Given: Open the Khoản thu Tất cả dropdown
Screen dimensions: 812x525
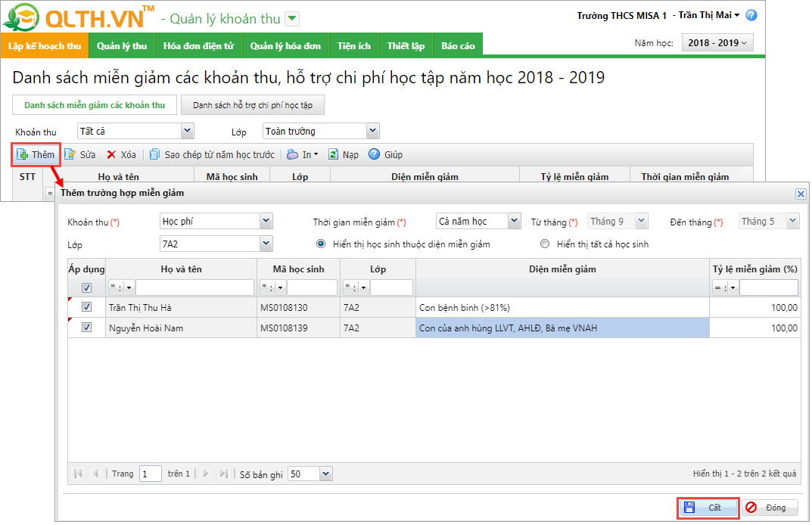Looking at the screenshot, I should (x=188, y=131).
